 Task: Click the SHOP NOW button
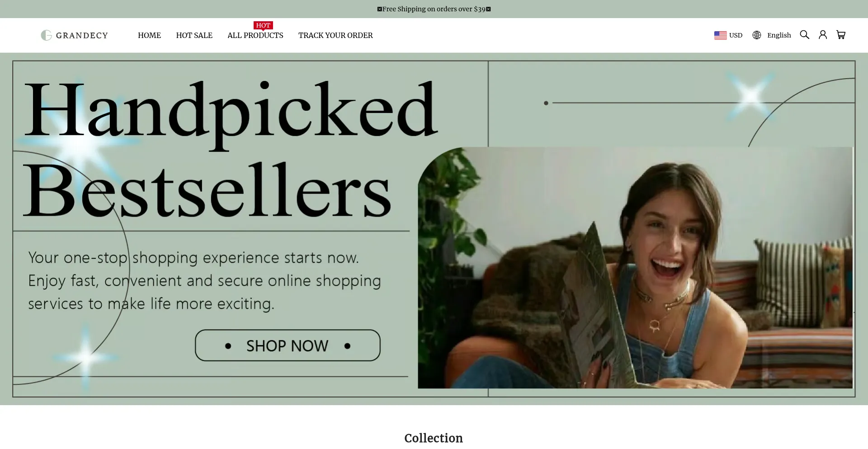pyautogui.click(x=288, y=345)
